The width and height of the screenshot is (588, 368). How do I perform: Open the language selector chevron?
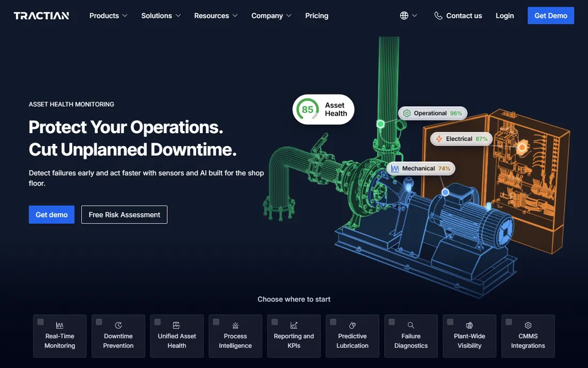tap(414, 16)
